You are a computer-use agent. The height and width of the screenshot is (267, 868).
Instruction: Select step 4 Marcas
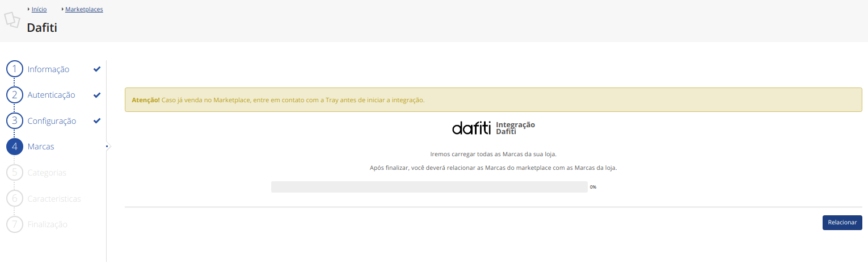point(41,147)
